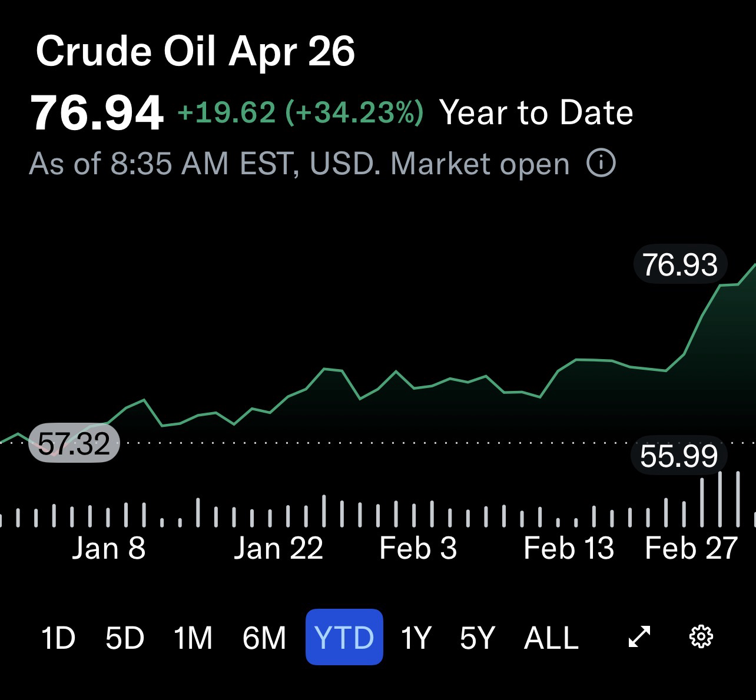This screenshot has height=700, width=756.
Task: Click the 57.32 previous close label
Action: (x=74, y=443)
